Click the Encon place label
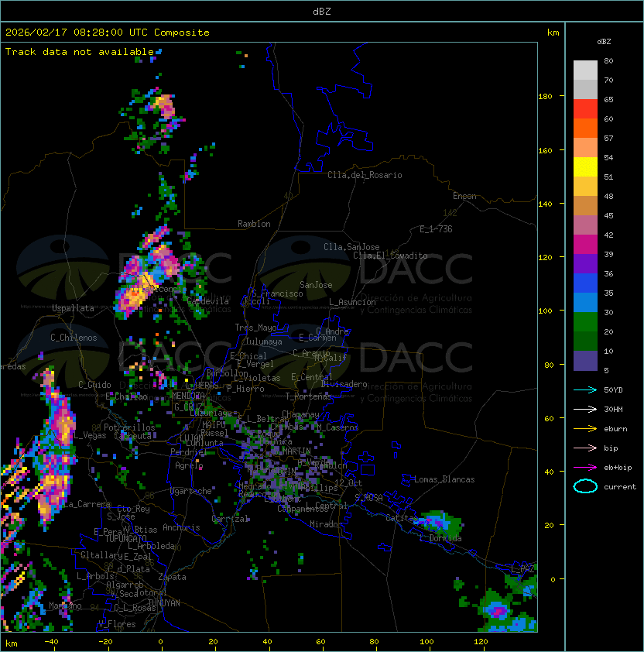The width and height of the screenshot is (644, 652). click(x=464, y=196)
